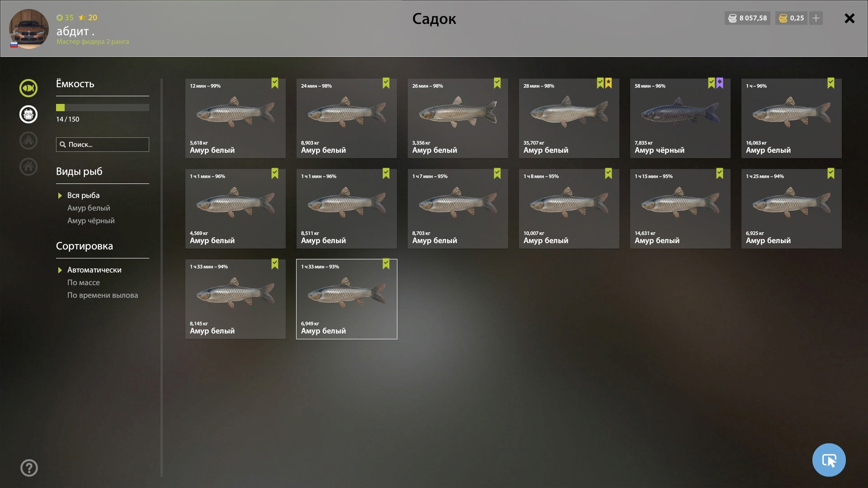Click the blue cursor button in corner
Image resolution: width=868 pixels, height=488 pixels.
829,460
